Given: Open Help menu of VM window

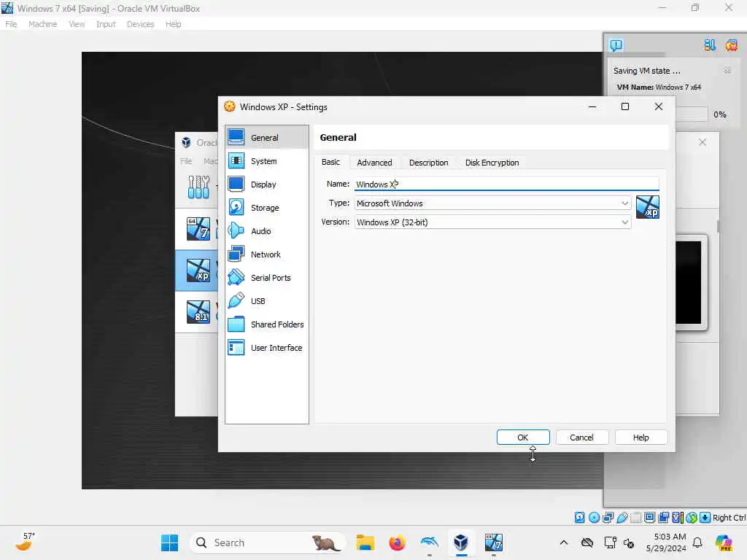Looking at the screenshot, I should [x=174, y=24].
